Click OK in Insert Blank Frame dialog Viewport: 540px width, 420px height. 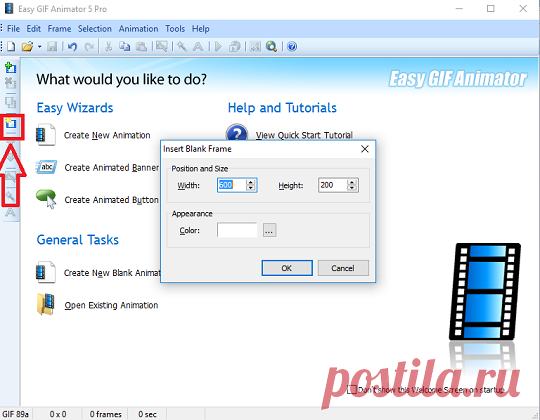pos(287,268)
